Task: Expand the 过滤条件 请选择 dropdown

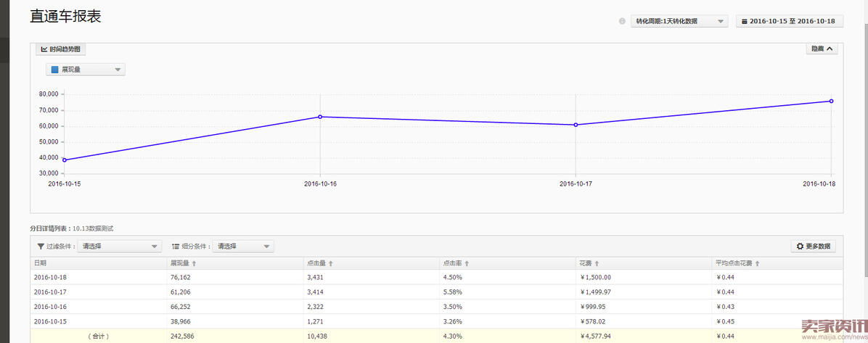Action: [120, 247]
